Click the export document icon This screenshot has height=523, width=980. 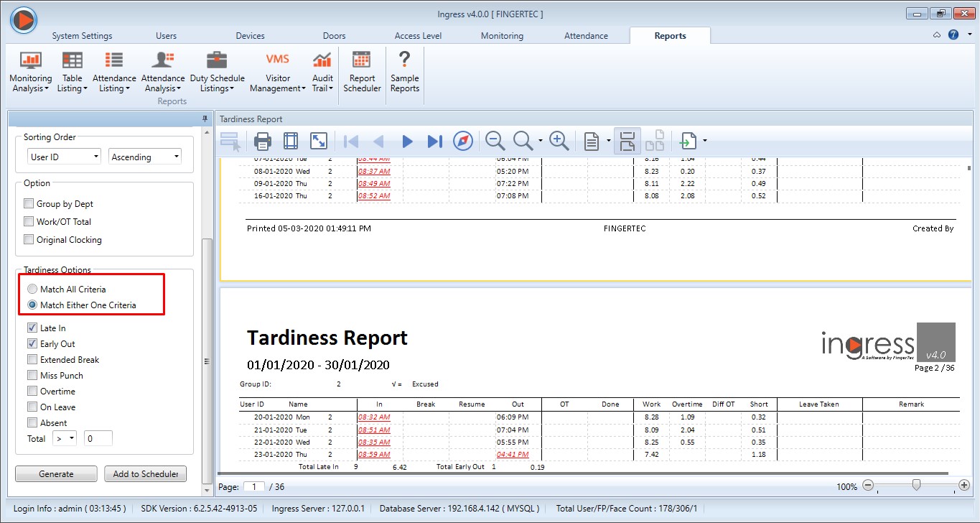689,142
